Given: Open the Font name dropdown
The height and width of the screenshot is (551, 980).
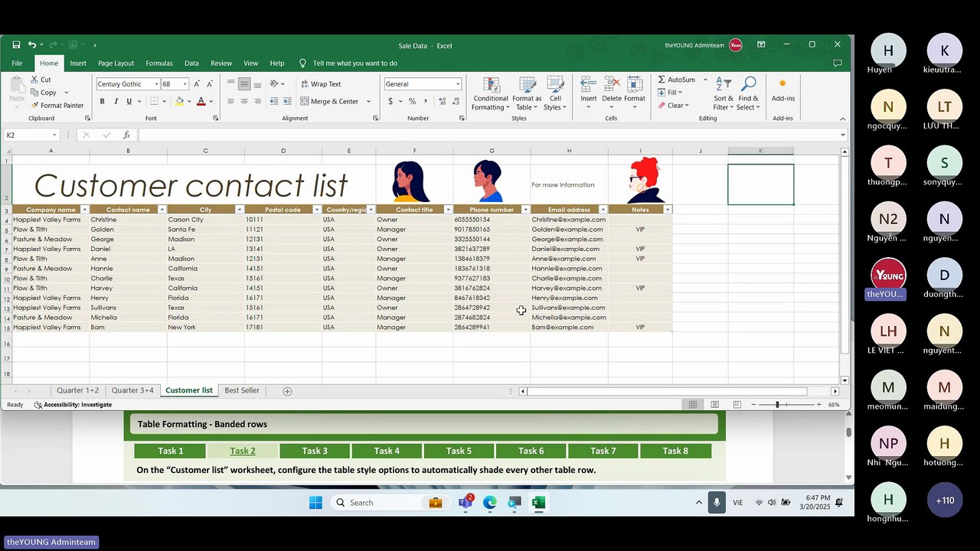Looking at the screenshot, I should [x=157, y=84].
